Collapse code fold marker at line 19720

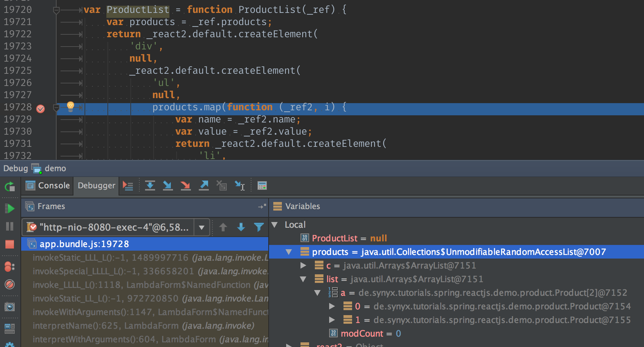click(56, 10)
